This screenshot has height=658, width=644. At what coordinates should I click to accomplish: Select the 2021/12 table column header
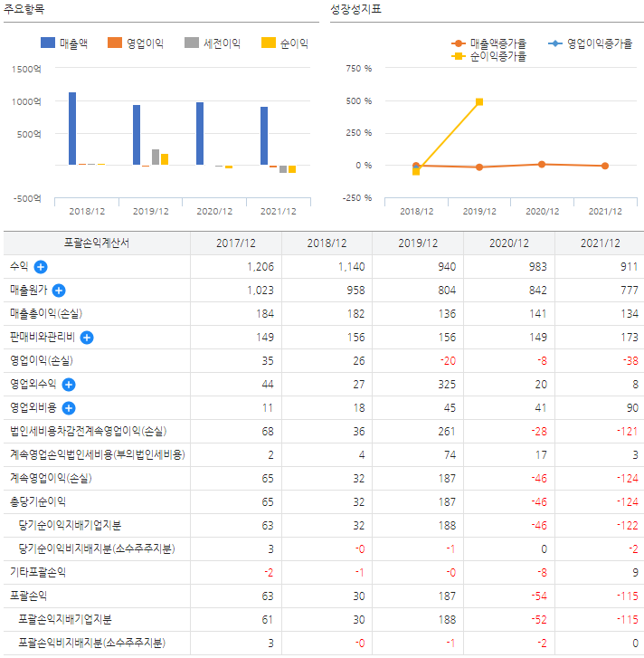600,243
